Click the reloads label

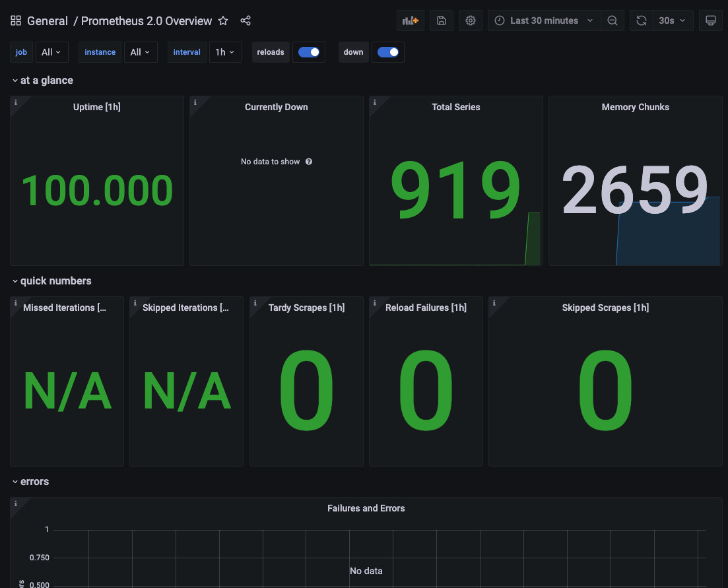click(271, 52)
